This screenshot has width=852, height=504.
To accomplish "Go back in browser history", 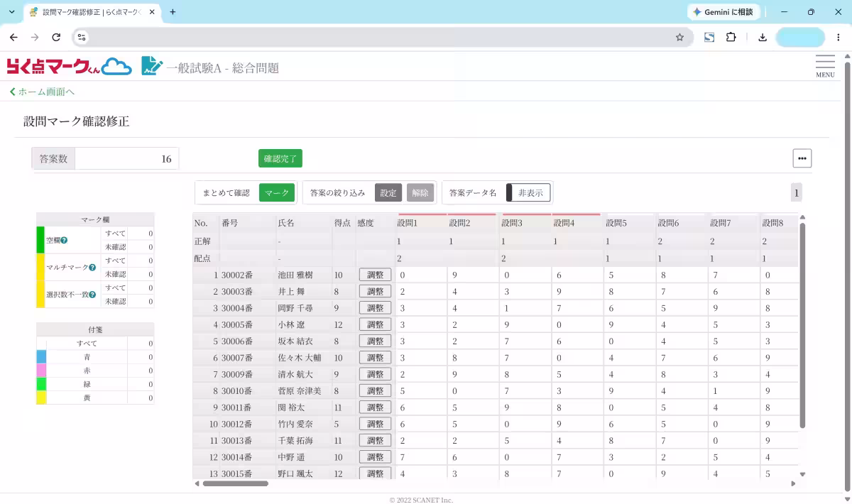I will click(x=13, y=38).
